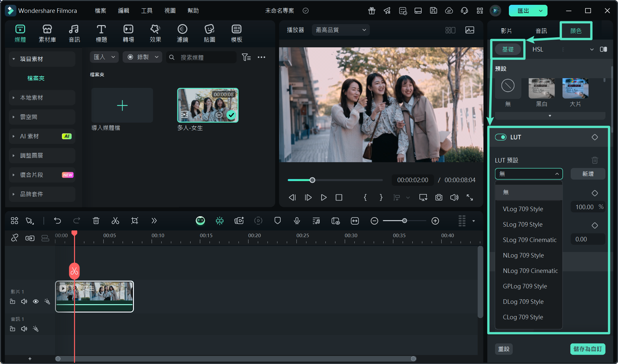Toggle the LUT switch off

pos(501,137)
